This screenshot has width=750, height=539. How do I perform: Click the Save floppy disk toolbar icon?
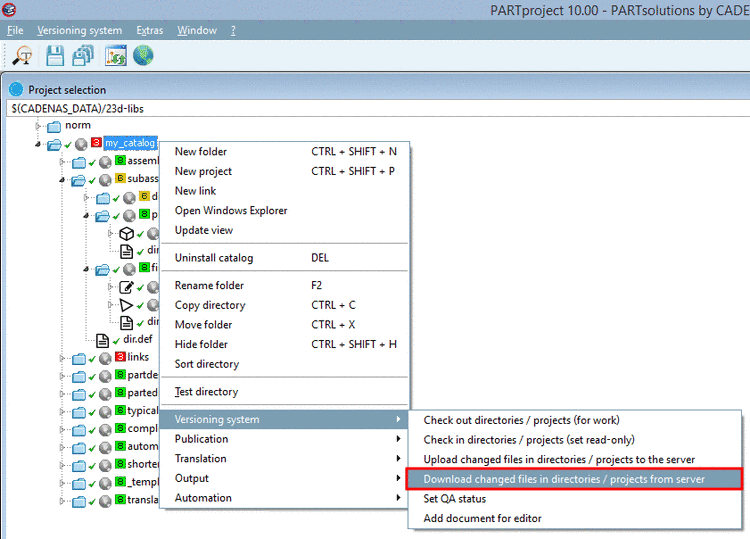pyautogui.click(x=55, y=56)
